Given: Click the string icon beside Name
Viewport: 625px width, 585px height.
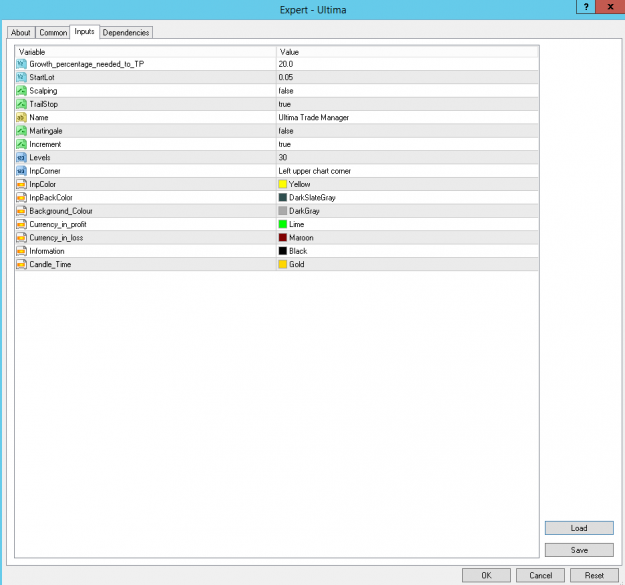Looking at the screenshot, I should point(21,117).
